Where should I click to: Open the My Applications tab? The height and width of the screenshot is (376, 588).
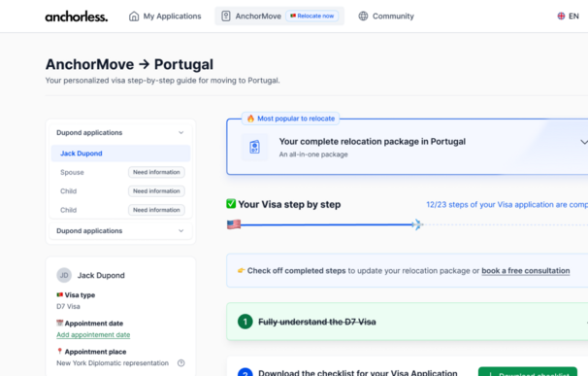pos(165,17)
